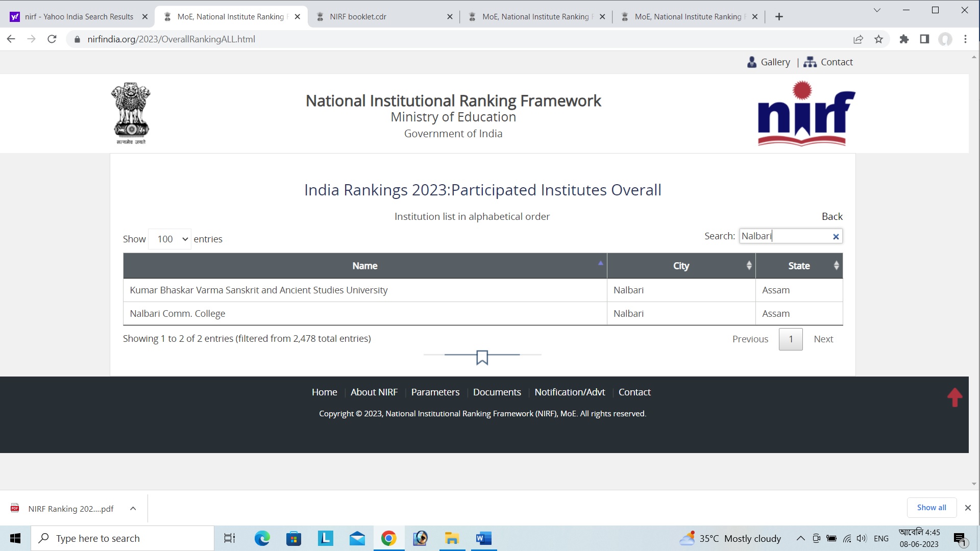Open the footer Notification/Advt link
This screenshot has width=980, height=551.
[x=570, y=392]
